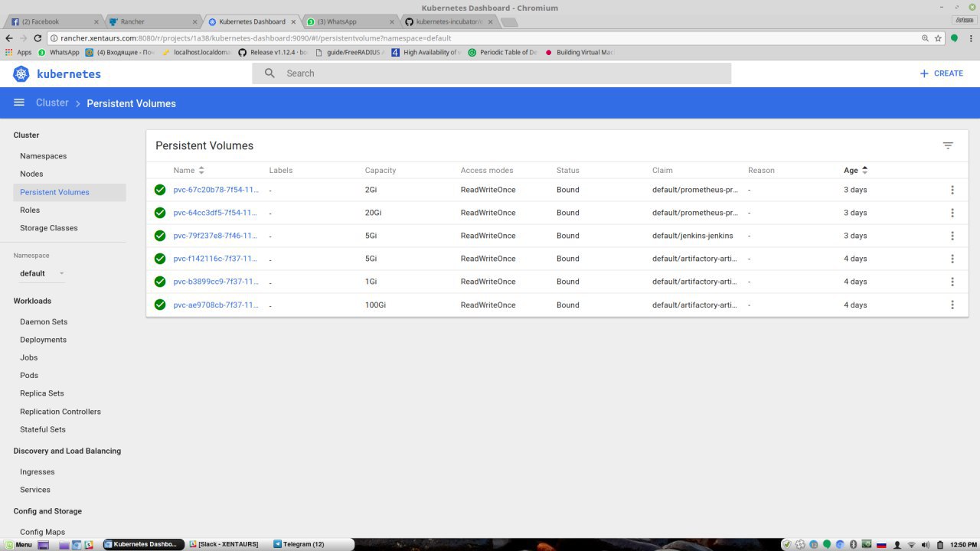Switch to the kubernetes-incubator GitHub tab

tap(449, 21)
